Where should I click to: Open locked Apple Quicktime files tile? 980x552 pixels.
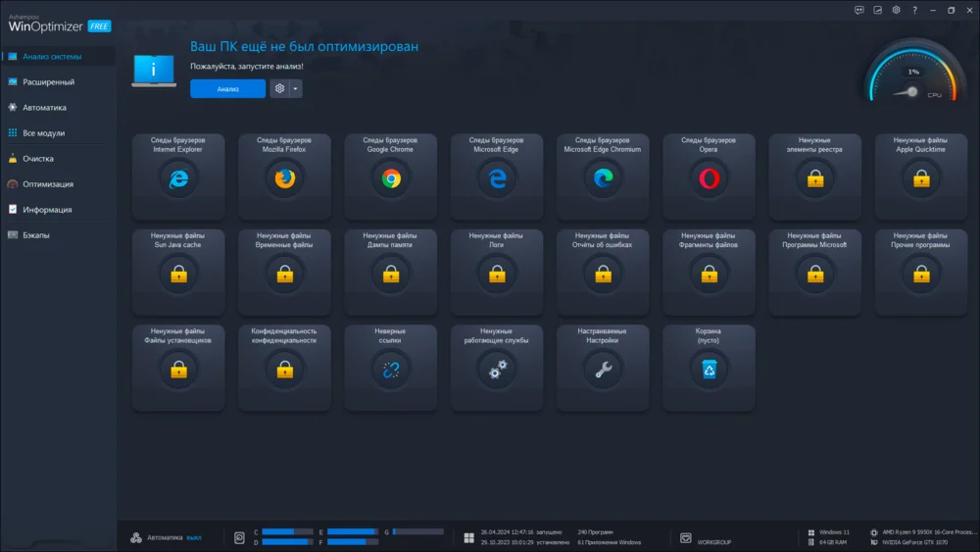point(921,176)
